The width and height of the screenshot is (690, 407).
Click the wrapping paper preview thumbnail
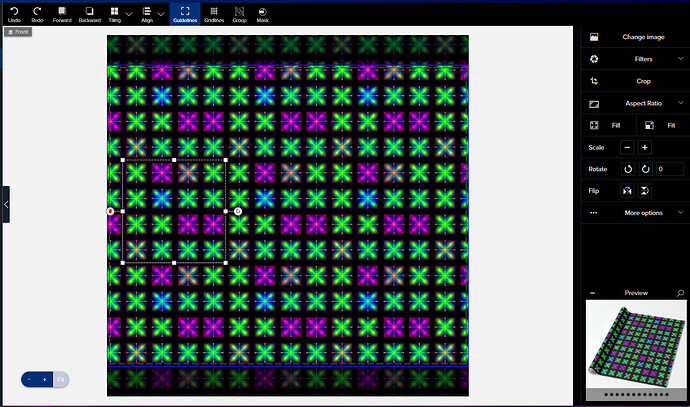(636, 345)
